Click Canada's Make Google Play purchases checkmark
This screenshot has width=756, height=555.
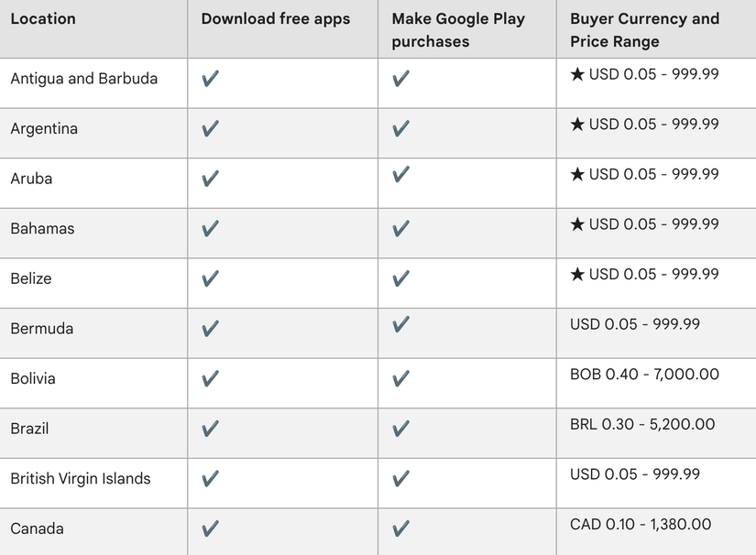[400, 528]
